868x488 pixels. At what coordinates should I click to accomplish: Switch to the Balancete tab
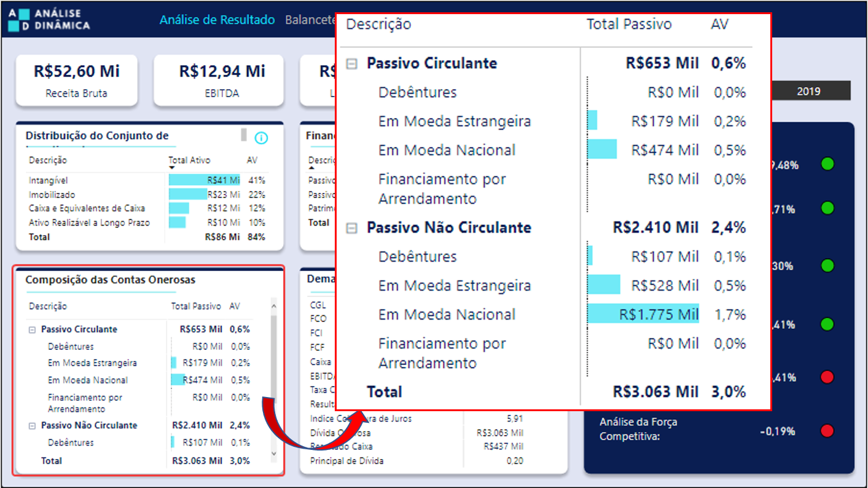310,20
